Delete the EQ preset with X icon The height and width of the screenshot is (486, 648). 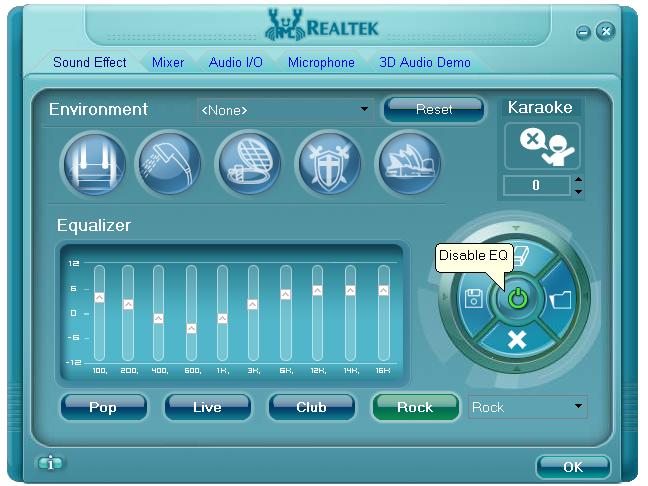517,341
